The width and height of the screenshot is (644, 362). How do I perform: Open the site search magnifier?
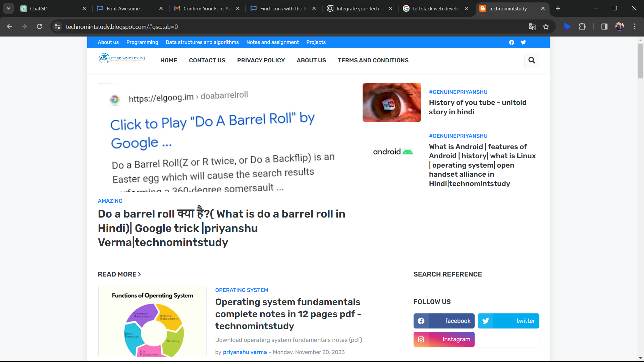pos(532,60)
